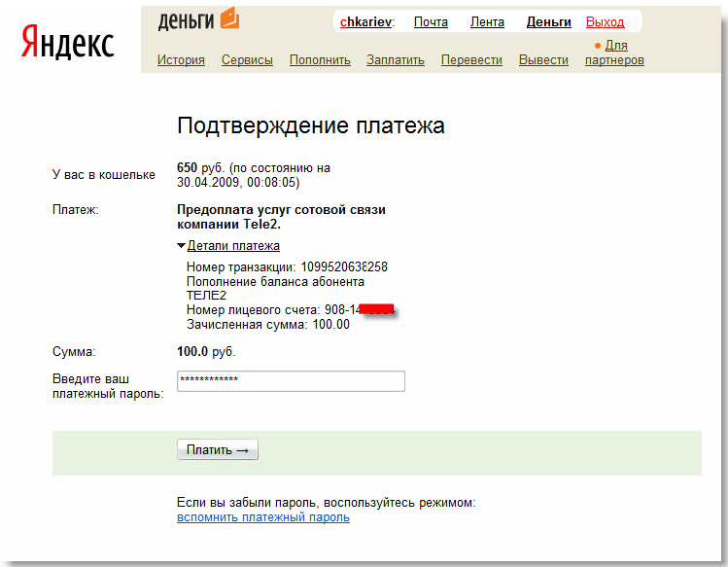The width and height of the screenshot is (728, 567).
Task: Open Заплатить section
Action: [396, 60]
